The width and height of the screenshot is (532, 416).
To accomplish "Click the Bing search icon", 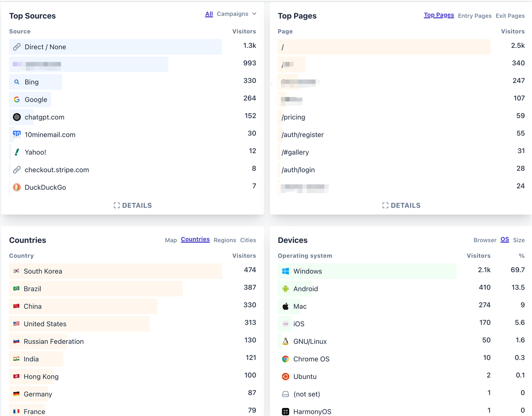I will (x=17, y=82).
